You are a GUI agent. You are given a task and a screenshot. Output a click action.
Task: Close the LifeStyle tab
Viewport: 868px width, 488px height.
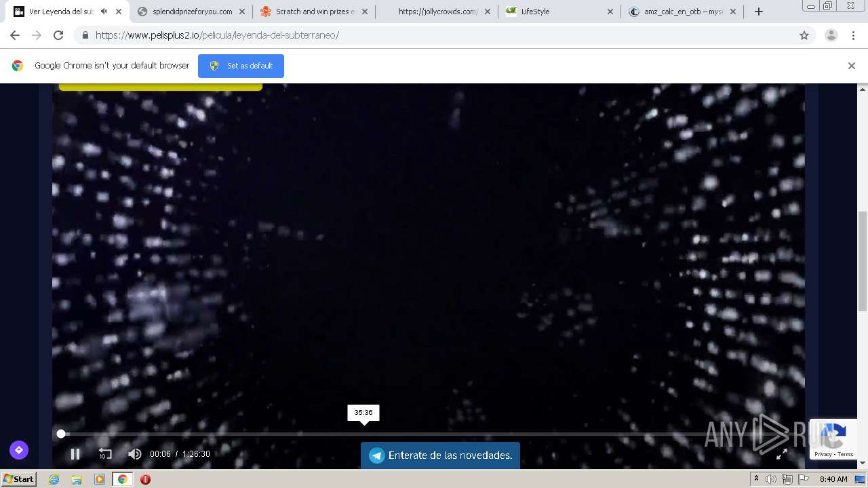(610, 12)
